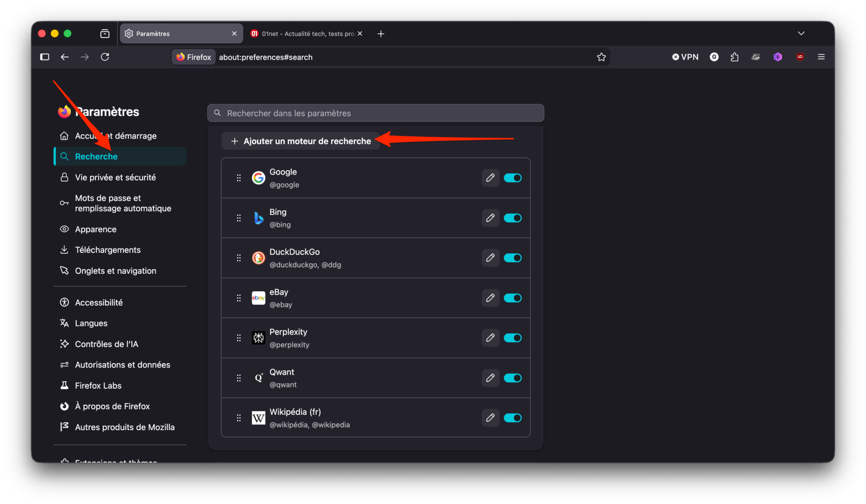866x504 pixels.
Task: Click the uBlock Origin shield icon
Action: (800, 57)
